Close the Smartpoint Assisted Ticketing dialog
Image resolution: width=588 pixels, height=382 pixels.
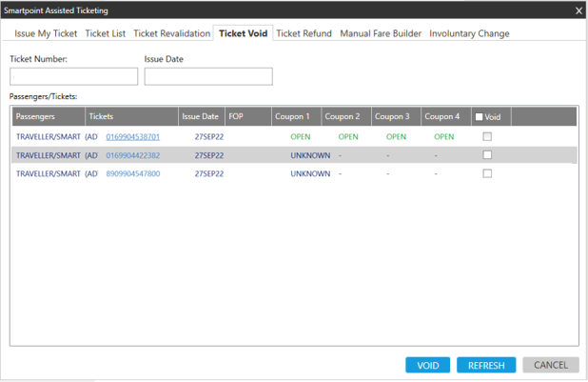(578, 10)
